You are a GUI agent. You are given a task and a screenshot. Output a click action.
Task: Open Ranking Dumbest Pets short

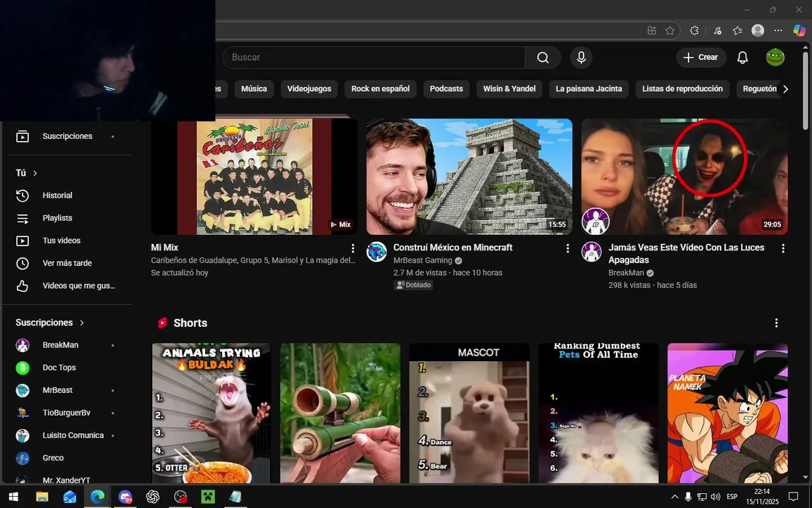598,413
